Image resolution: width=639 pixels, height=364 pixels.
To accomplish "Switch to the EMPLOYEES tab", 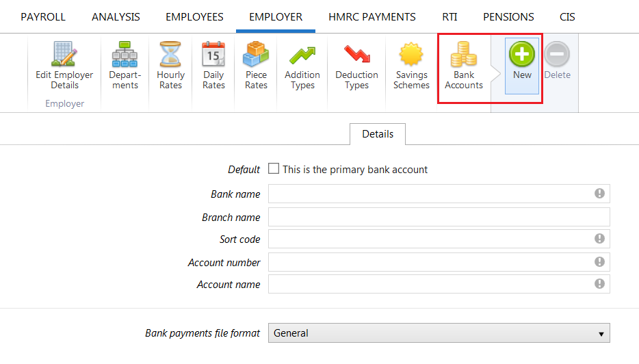I will pyautogui.click(x=194, y=16).
